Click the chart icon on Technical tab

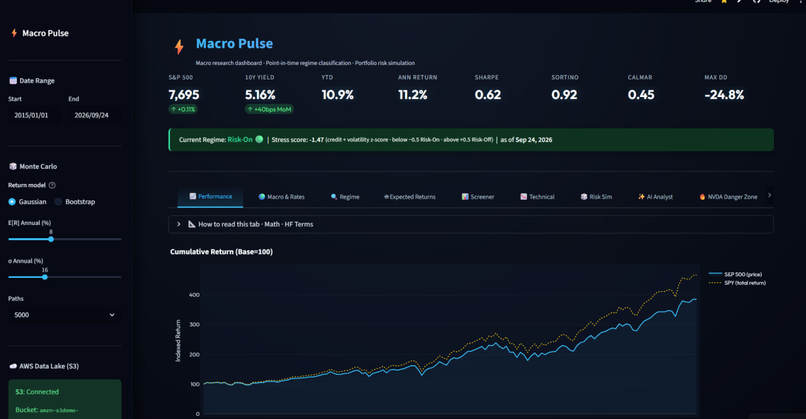[x=524, y=197]
